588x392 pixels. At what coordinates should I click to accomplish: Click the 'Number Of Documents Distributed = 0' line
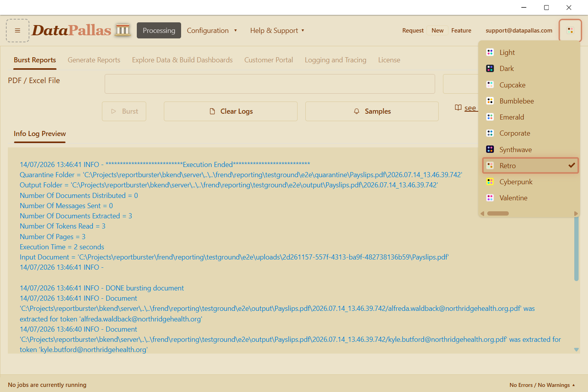click(x=79, y=196)
